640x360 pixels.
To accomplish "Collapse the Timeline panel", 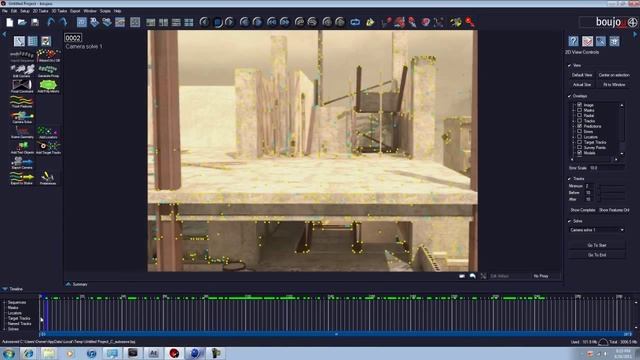I will [5, 289].
